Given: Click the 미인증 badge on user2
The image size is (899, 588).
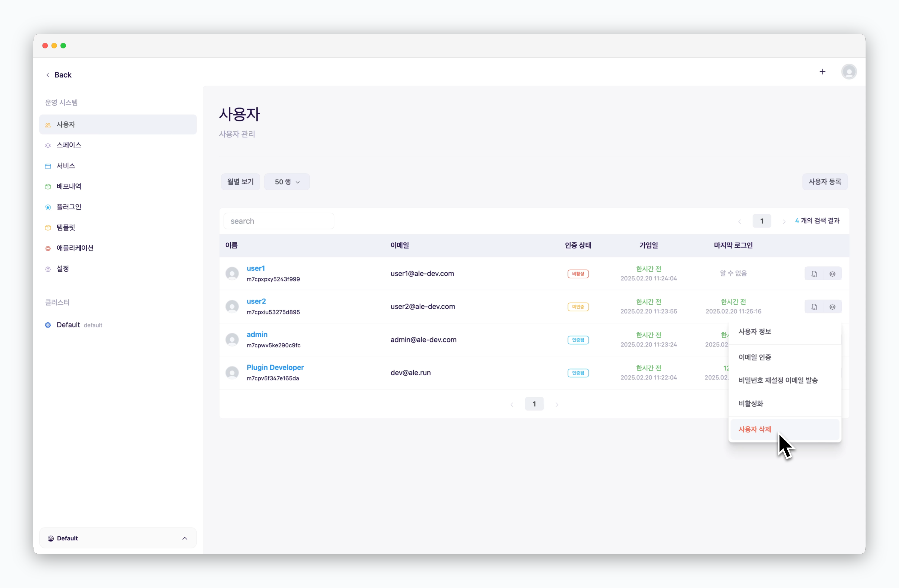Looking at the screenshot, I should tap(578, 307).
